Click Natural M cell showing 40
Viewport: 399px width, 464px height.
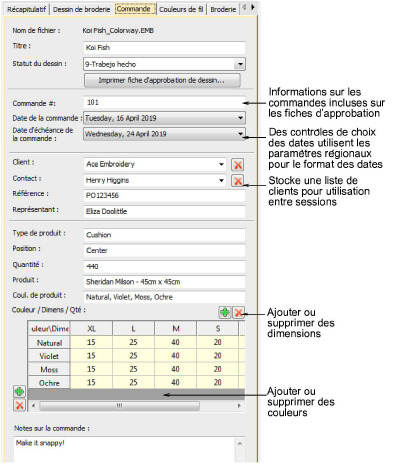coord(176,342)
